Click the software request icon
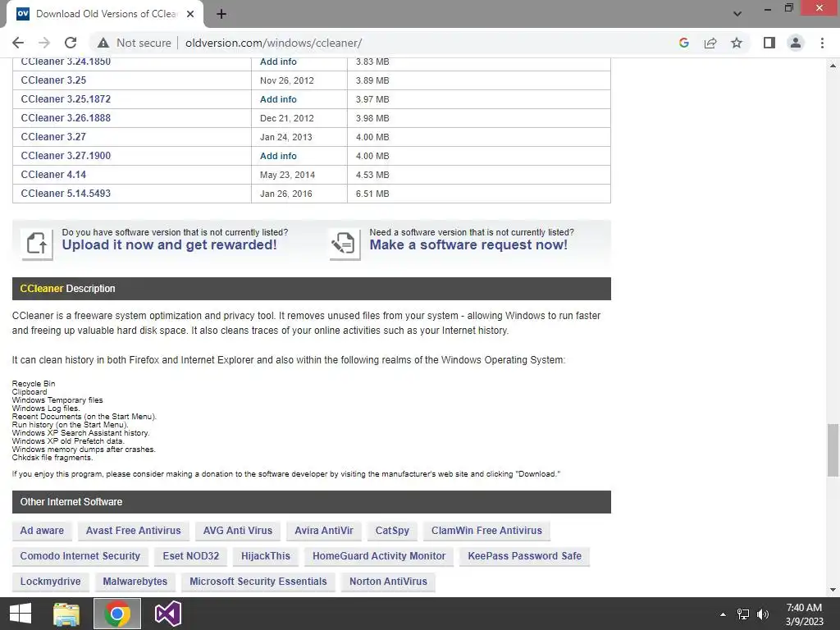This screenshot has height=630, width=840. click(x=345, y=244)
